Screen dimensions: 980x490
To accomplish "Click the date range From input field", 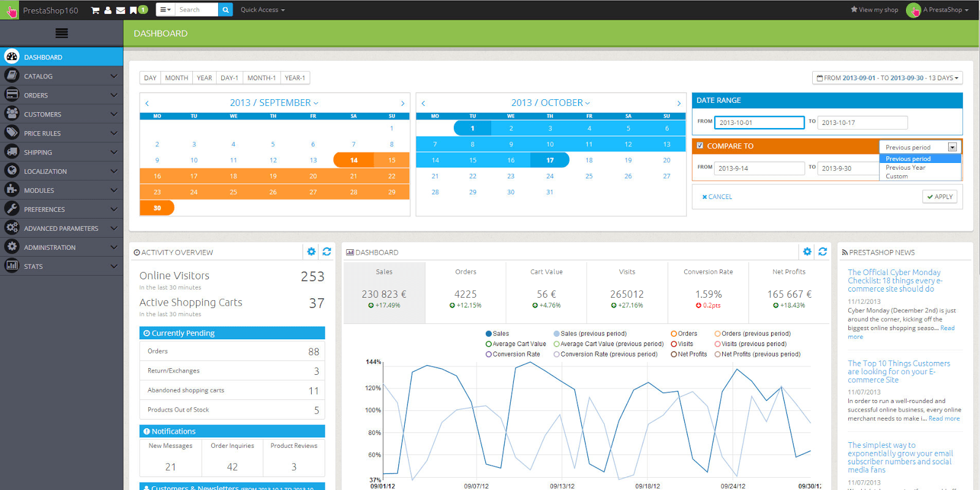I will [x=759, y=123].
